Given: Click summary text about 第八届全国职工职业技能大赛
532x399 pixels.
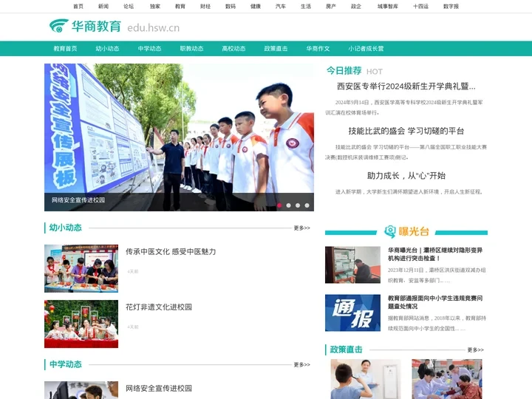Looking at the screenshot, I should tap(406, 152).
